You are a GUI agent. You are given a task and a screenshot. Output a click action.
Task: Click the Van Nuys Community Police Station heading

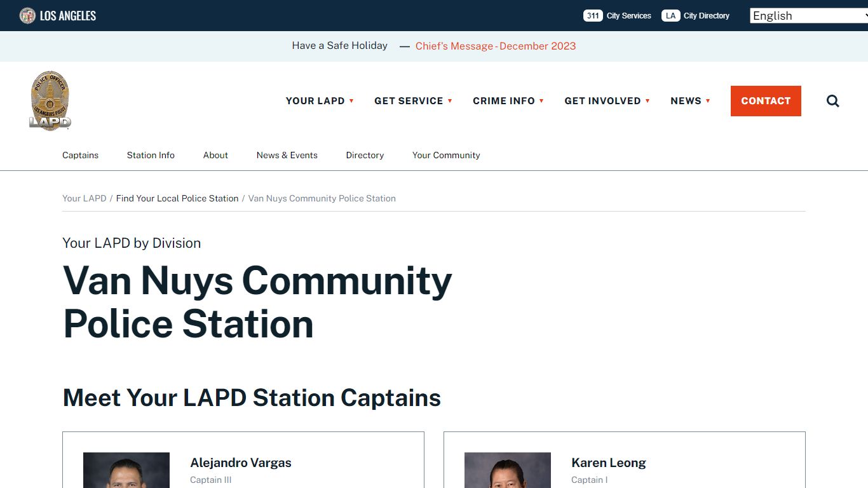point(257,302)
